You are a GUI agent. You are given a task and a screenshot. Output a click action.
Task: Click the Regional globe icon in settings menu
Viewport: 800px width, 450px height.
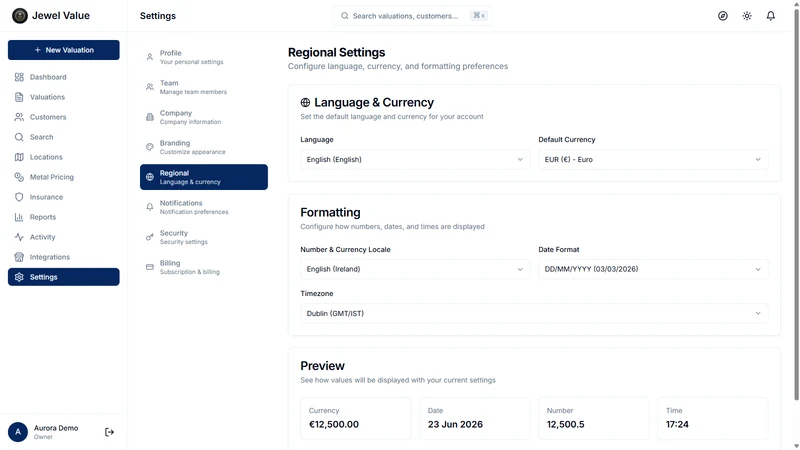(149, 177)
